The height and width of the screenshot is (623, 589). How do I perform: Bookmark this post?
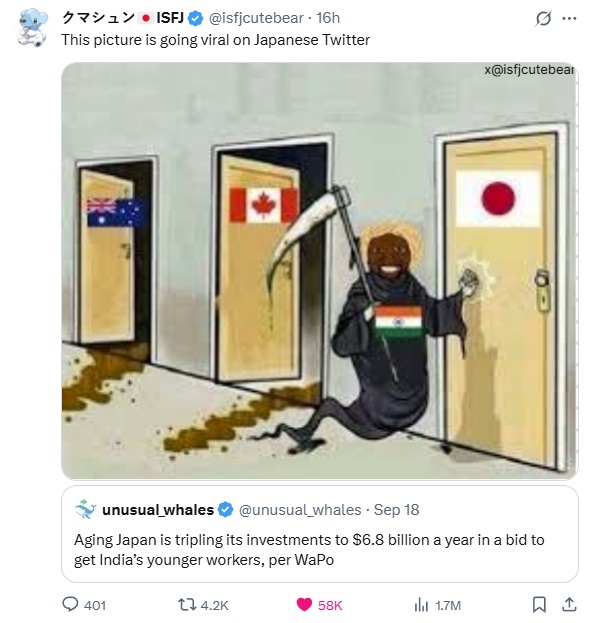click(539, 605)
